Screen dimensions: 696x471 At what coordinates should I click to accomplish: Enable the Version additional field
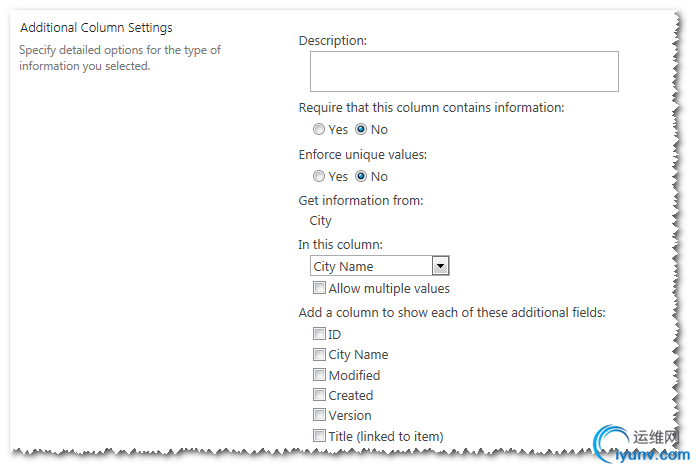(x=319, y=415)
